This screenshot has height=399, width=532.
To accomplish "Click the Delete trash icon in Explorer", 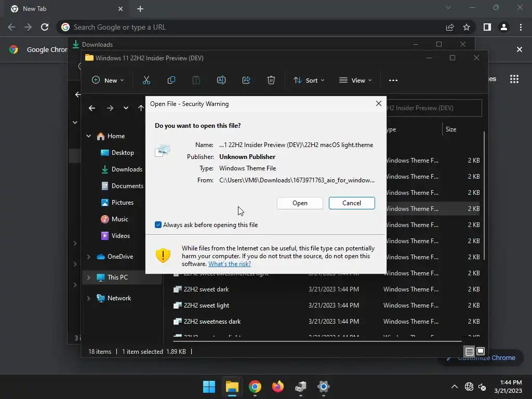I will 271,80.
